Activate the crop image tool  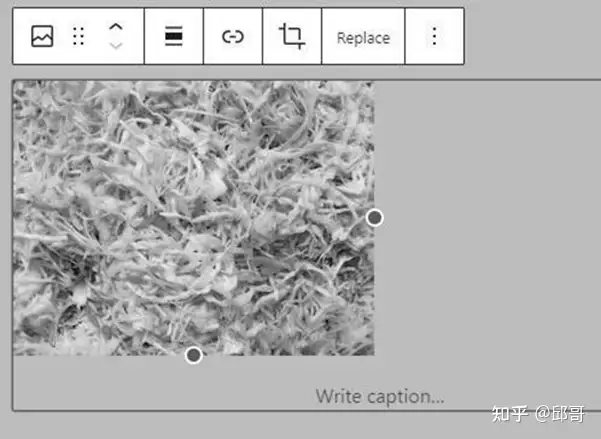[292, 36]
